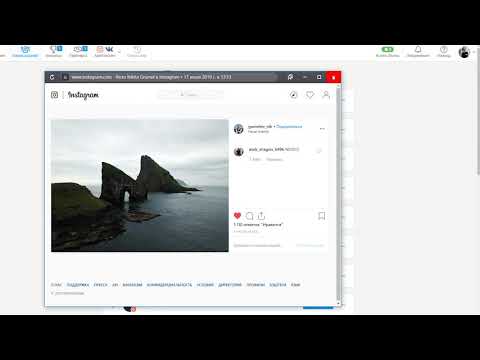Open Instagram profile person icon
The width and height of the screenshot is (480, 360).
tap(326, 95)
